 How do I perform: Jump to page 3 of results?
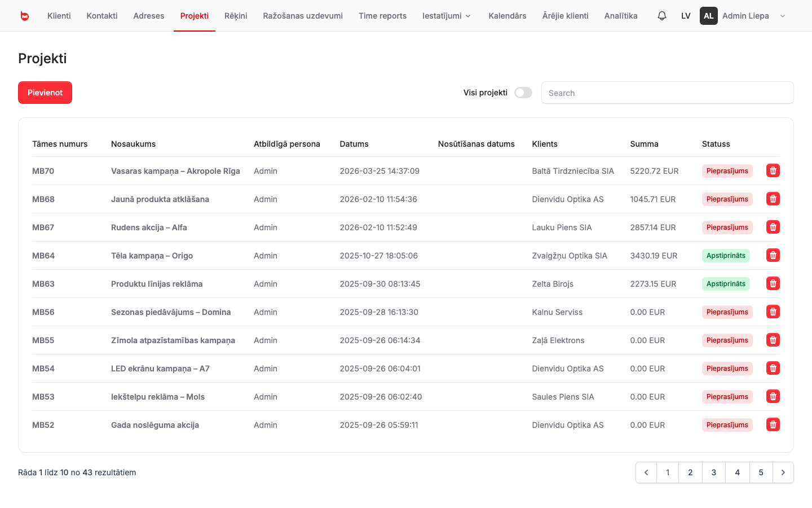[714, 472]
